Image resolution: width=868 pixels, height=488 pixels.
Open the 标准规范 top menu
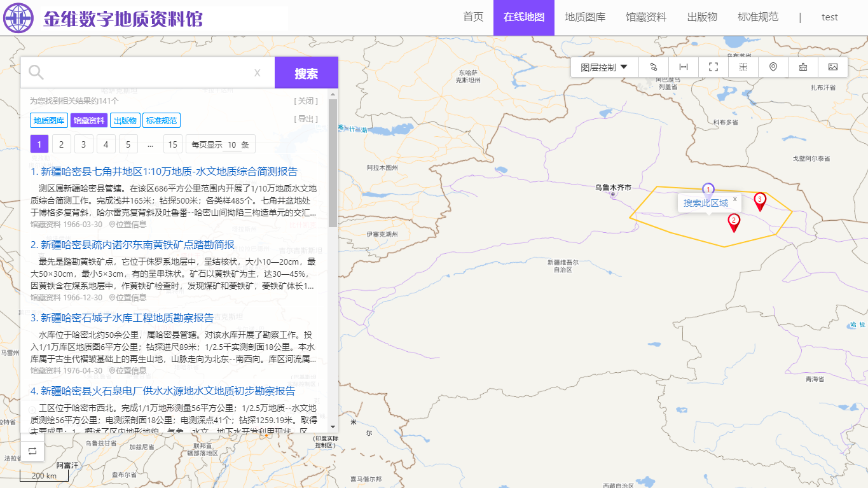[758, 17]
